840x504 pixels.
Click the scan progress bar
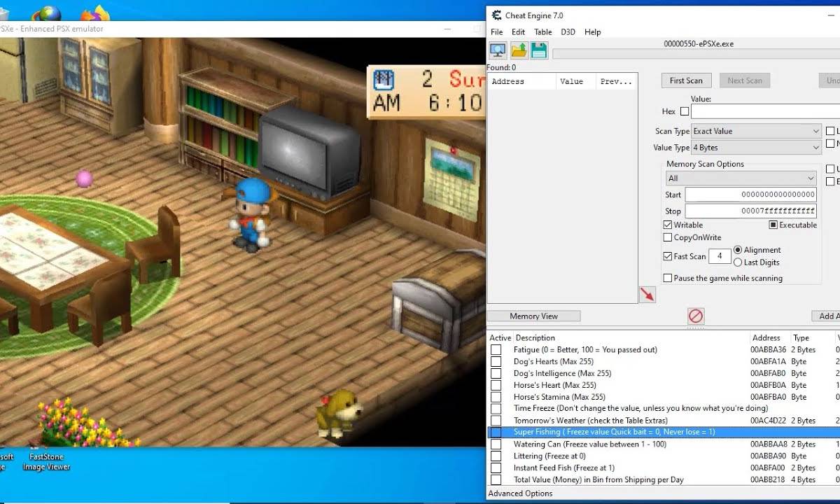(x=696, y=54)
